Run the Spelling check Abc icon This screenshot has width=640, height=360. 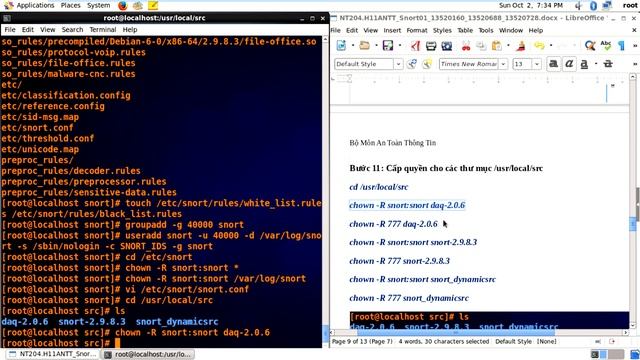[606, 46]
